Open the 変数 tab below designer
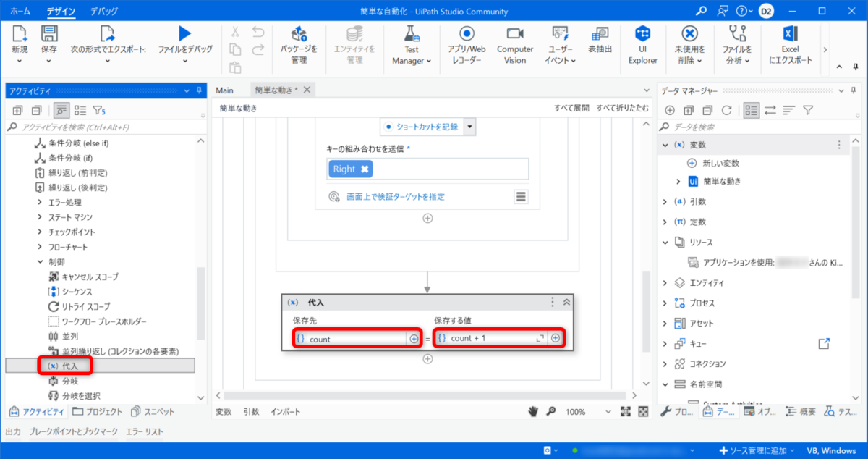This screenshot has height=459, width=868. [x=224, y=411]
